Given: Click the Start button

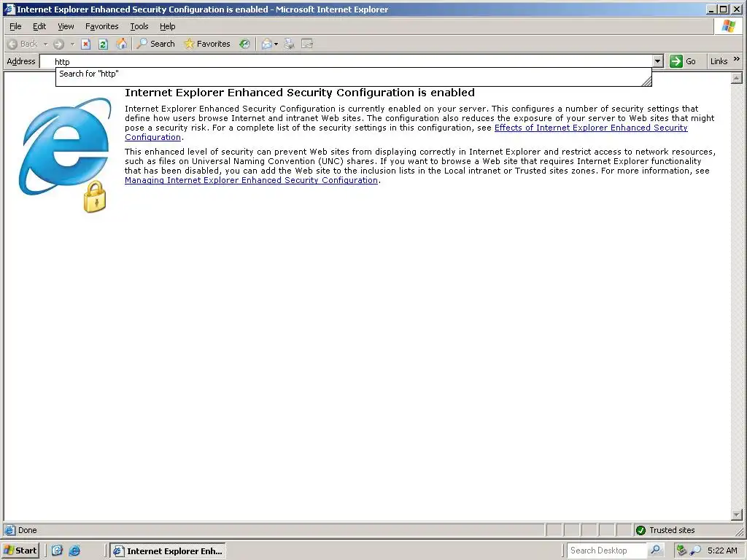Looking at the screenshot, I should (20, 551).
